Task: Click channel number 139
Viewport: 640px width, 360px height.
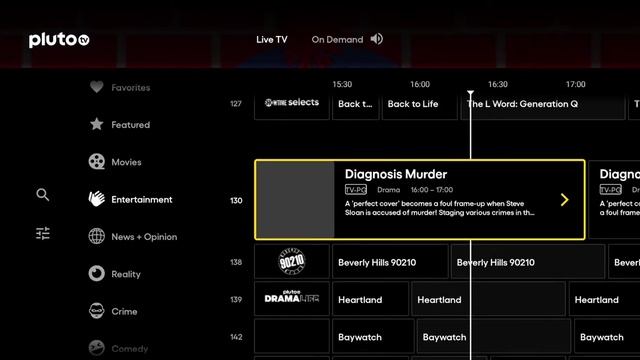Action: (x=236, y=300)
